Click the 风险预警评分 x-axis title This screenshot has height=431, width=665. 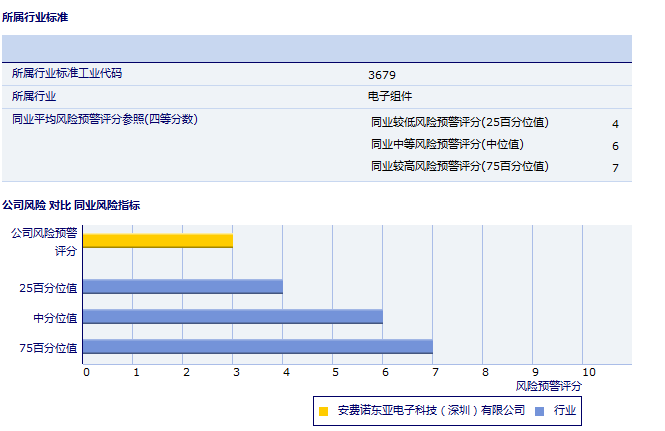click(x=548, y=385)
